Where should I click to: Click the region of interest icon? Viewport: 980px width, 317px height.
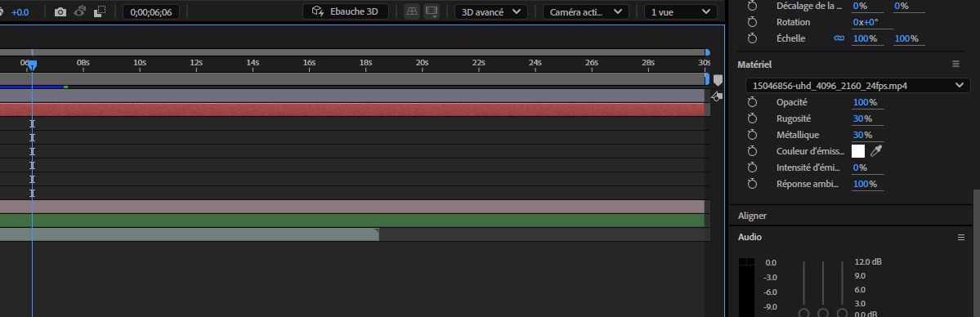(x=100, y=12)
